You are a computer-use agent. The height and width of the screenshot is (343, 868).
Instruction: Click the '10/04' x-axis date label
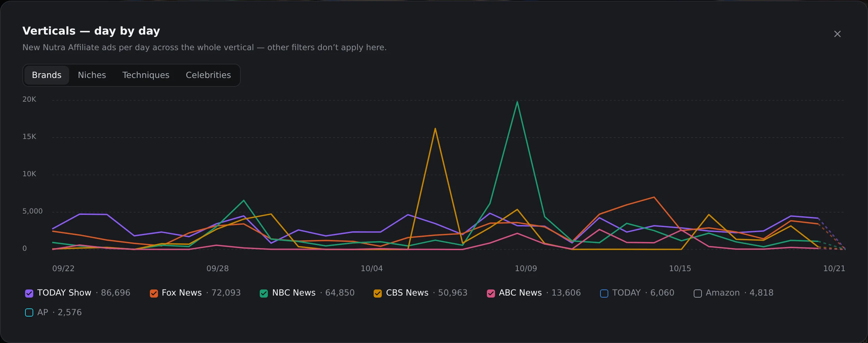(372, 268)
